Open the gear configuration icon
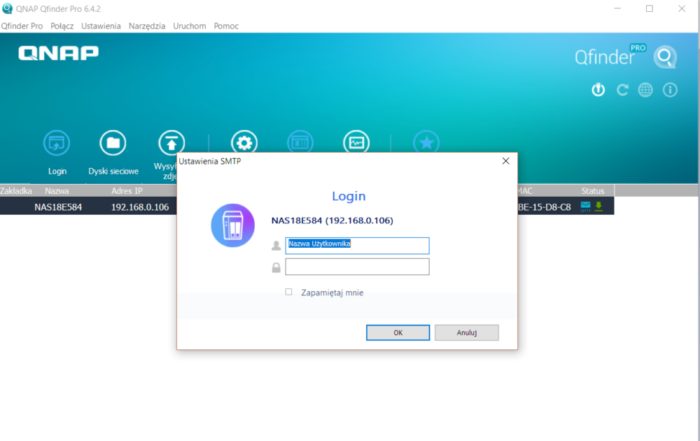 tap(244, 142)
